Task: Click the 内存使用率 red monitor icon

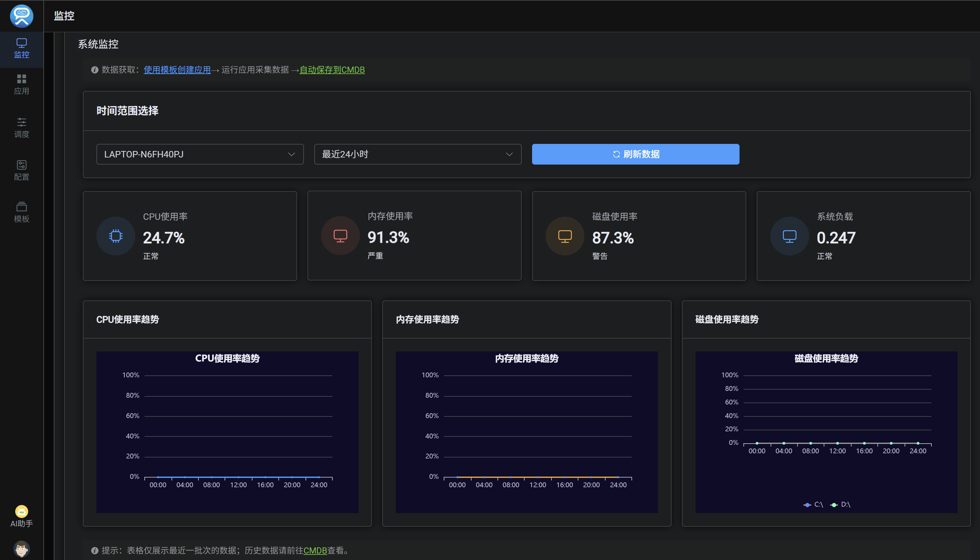Action: click(x=340, y=236)
